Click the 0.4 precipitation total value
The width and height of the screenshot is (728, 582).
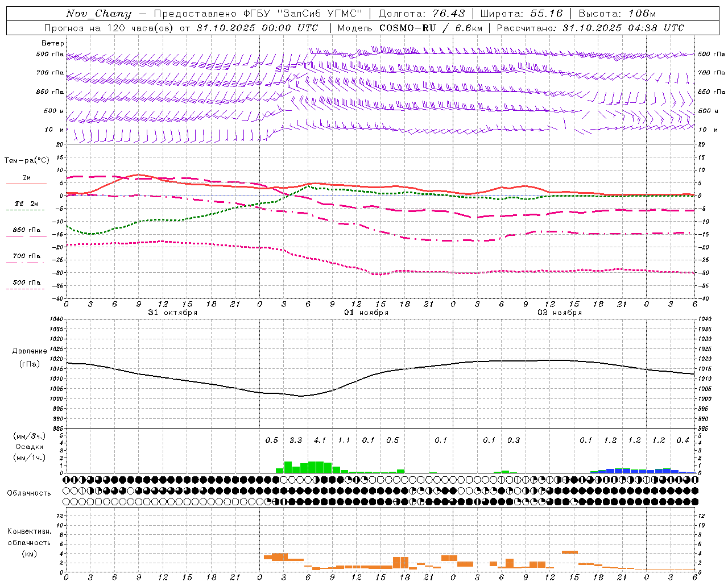click(682, 440)
